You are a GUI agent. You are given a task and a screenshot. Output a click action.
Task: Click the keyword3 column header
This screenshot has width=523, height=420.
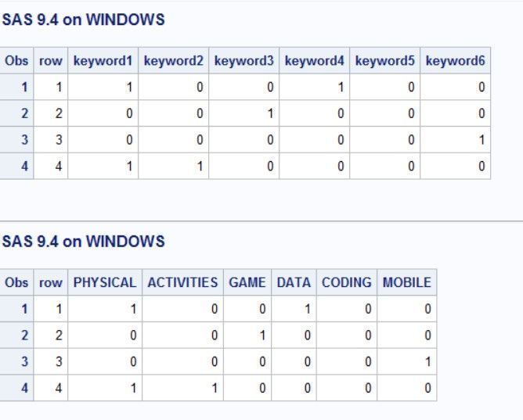point(243,61)
